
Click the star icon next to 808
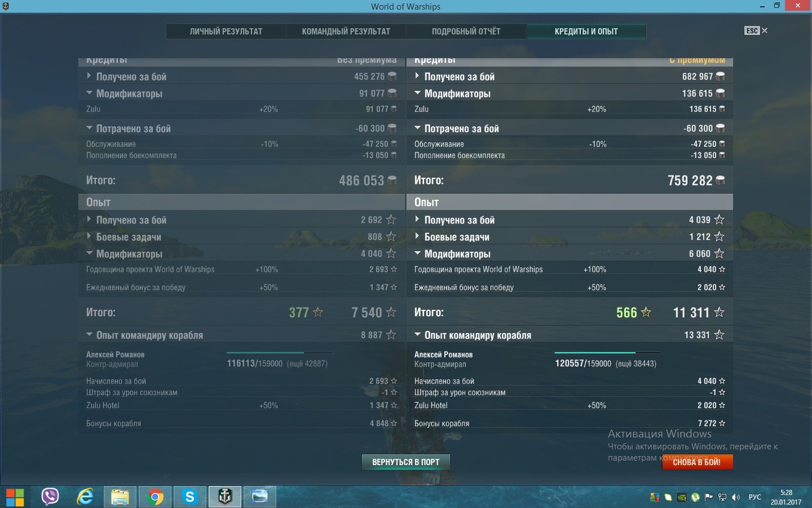tap(391, 237)
